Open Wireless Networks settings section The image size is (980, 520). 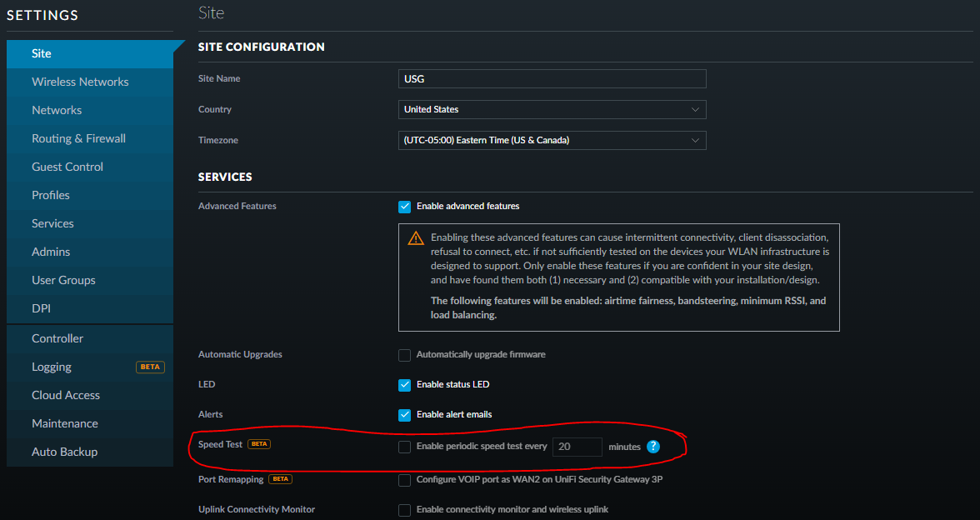[x=80, y=82]
